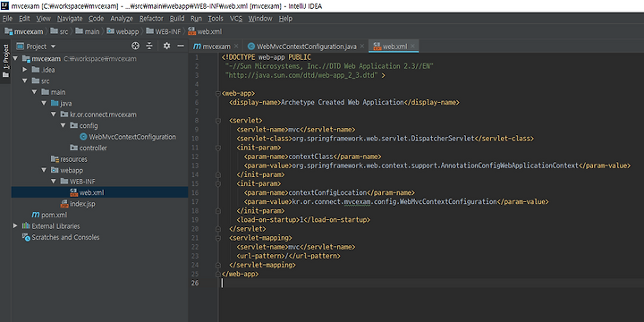The image size is (644, 322).
Task: Open the Help menu
Action: tap(285, 19)
